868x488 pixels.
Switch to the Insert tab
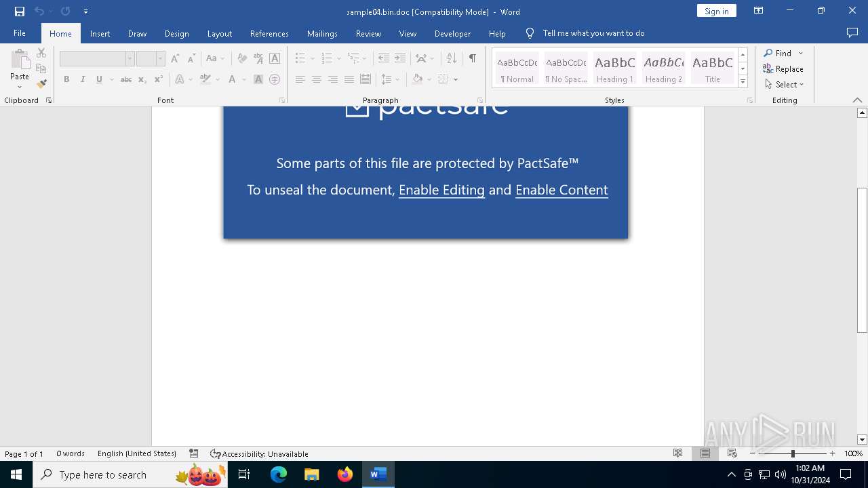[x=100, y=33]
